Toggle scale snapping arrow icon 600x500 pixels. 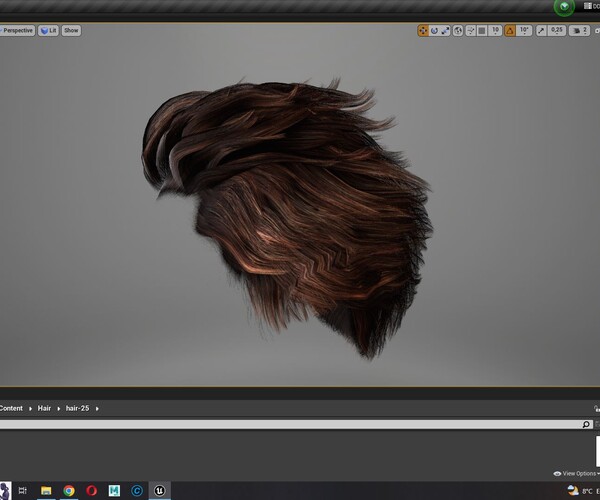point(541,31)
